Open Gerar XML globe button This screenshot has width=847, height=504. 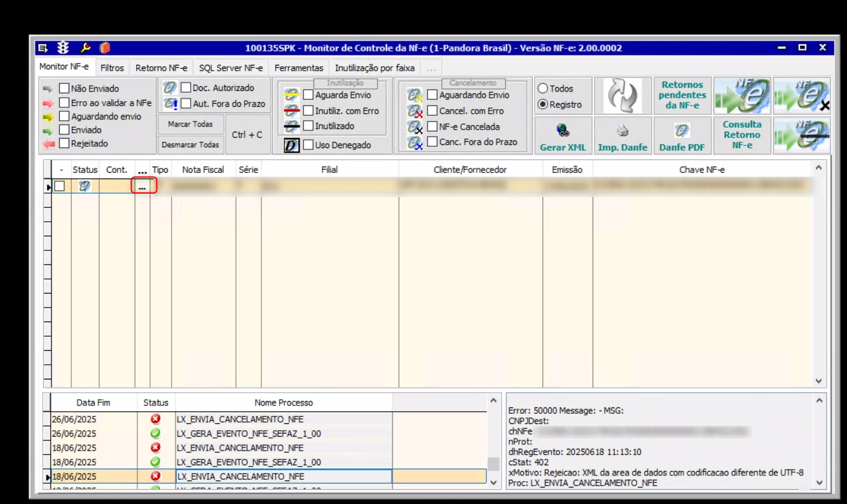pyautogui.click(x=562, y=135)
